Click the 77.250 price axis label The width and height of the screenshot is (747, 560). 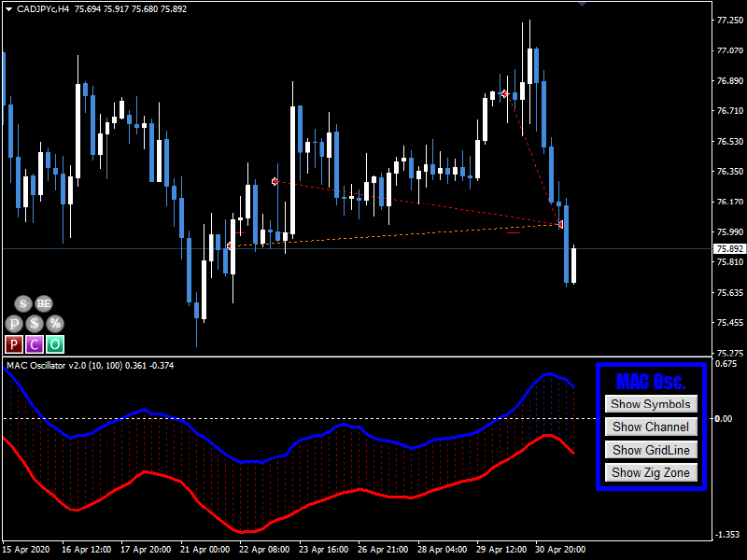click(730, 20)
